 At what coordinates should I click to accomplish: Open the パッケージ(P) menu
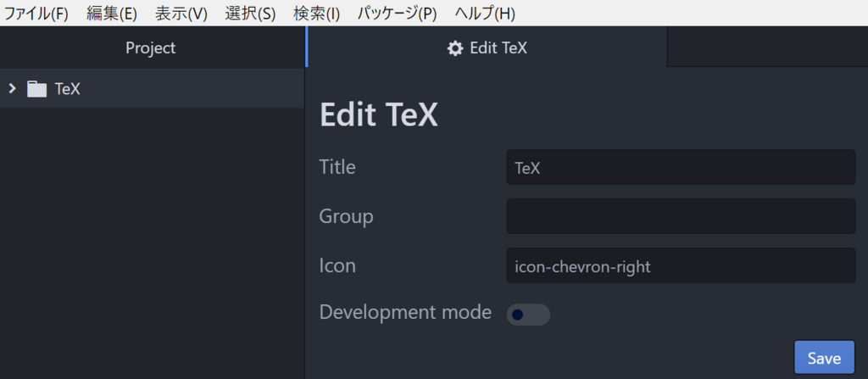point(397,14)
